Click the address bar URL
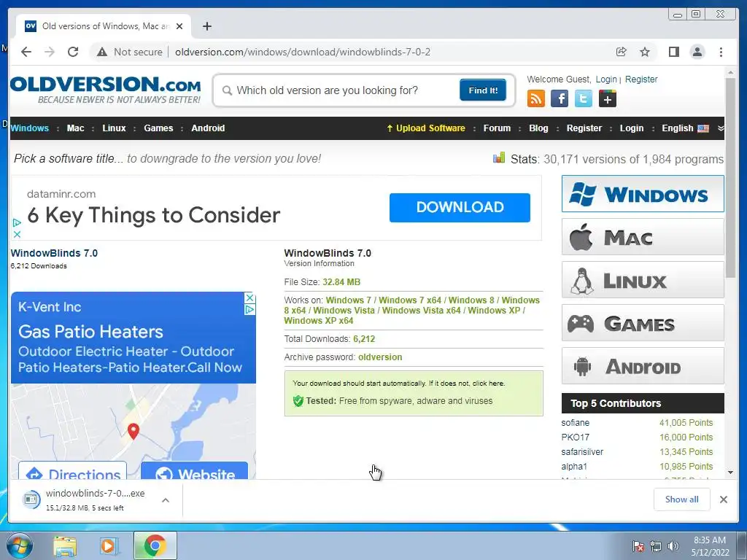Image resolution: width=747 pixels, height=560 pixels. [303, 52]
